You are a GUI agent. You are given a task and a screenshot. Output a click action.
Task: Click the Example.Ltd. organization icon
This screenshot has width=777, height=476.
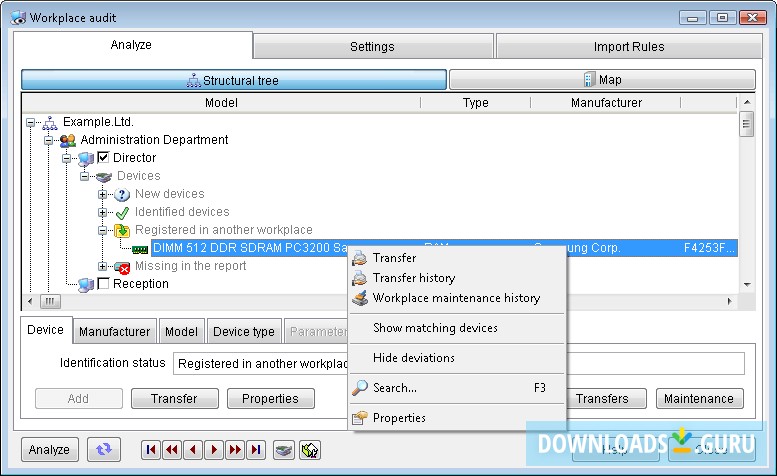(50, 122)
